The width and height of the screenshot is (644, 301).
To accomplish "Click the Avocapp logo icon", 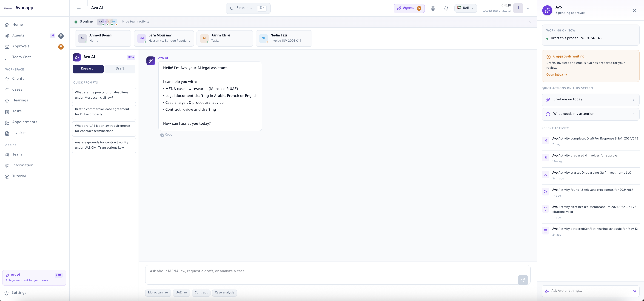I will click(8, 8).
